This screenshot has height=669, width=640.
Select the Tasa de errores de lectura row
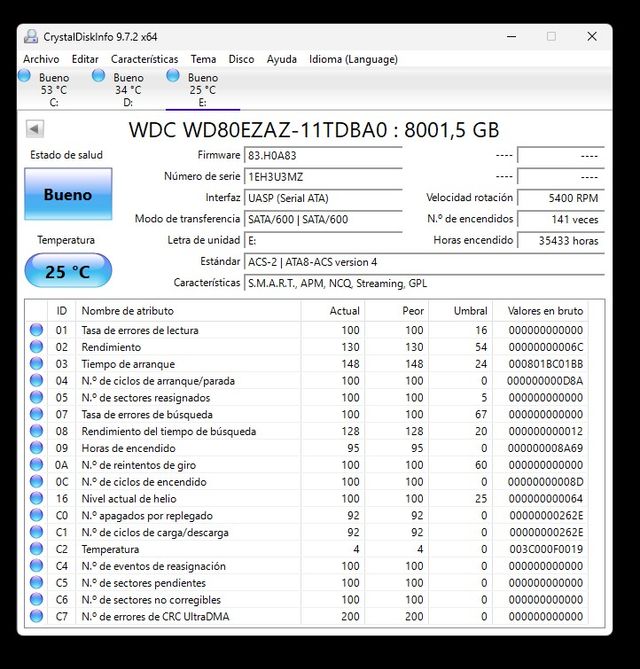point(307,330)
